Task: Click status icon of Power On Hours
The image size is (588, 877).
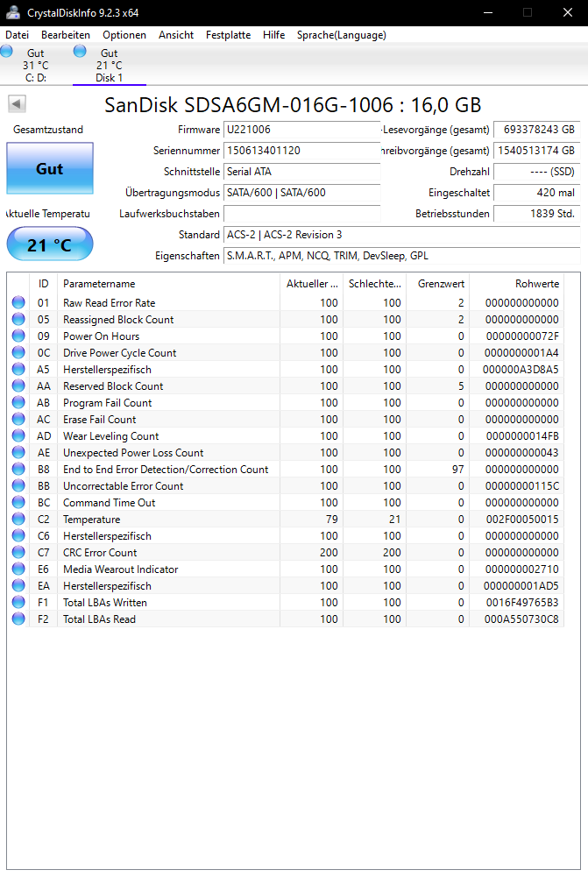Action: coord(18,336)
